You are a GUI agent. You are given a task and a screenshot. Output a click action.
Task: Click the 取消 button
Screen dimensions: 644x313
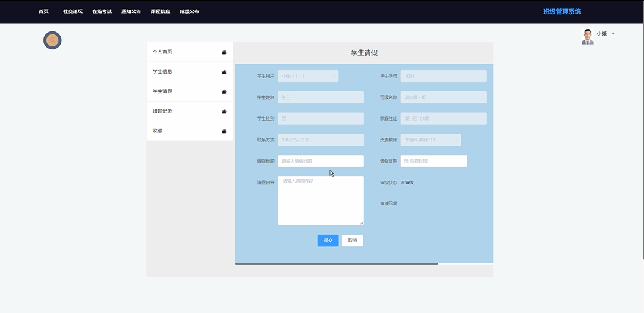(353, 241)
